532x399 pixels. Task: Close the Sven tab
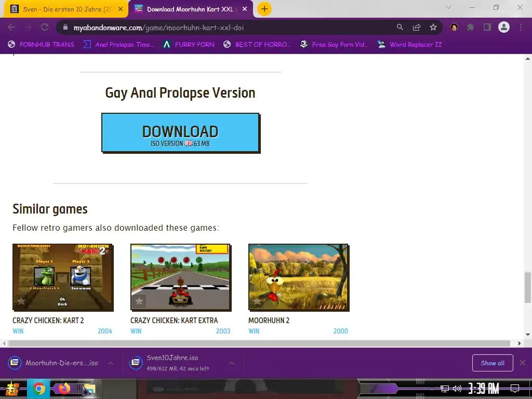click(121, 9)
